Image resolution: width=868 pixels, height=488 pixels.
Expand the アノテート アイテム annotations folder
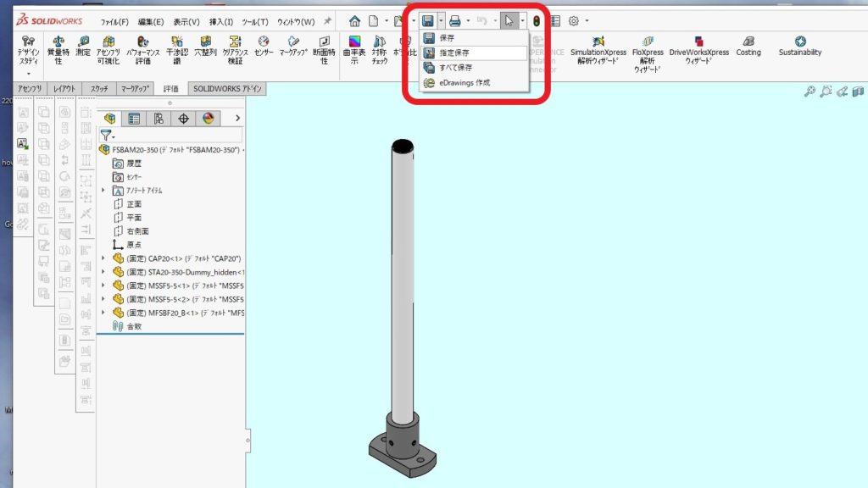pyautogui.click(x=103, y=191)
